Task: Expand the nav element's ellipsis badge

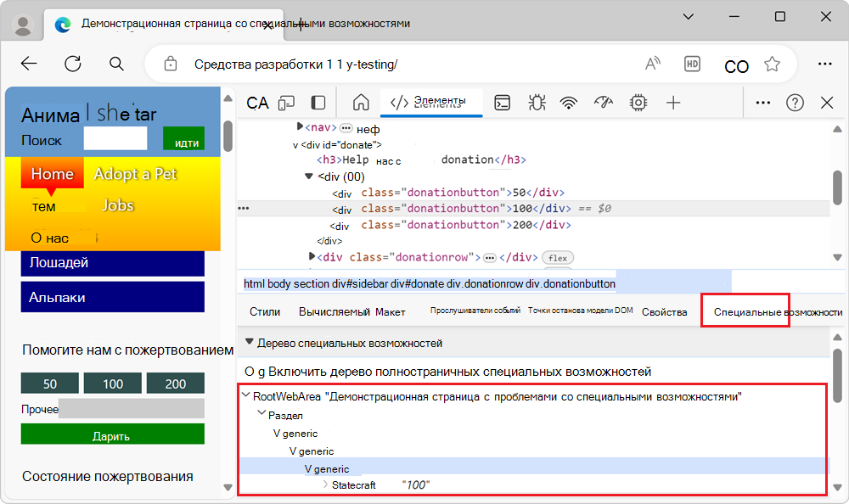Action: point(346,128)
